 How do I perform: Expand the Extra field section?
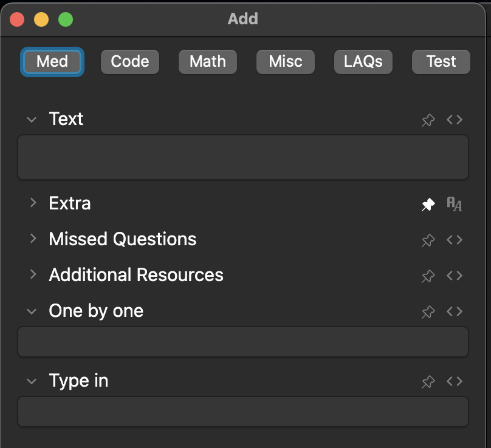[32, 203]
